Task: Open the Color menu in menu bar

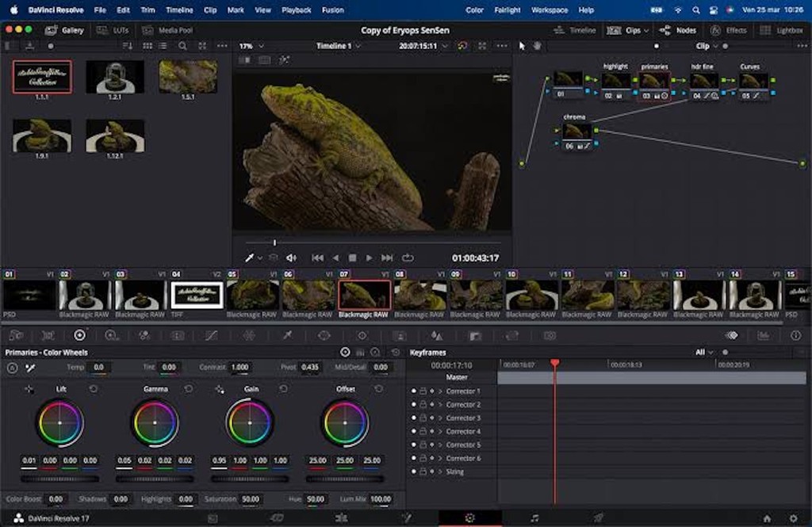Action: point(475,10)
